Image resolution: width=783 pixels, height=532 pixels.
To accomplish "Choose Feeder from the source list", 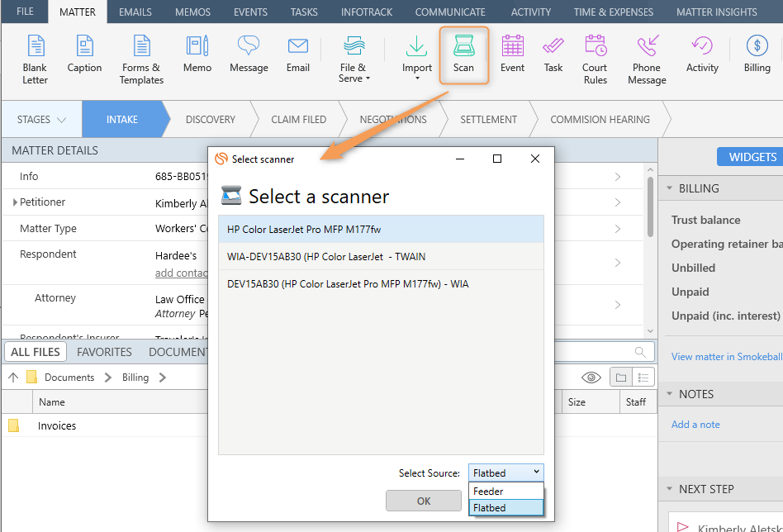I will (x=488, y=492).
